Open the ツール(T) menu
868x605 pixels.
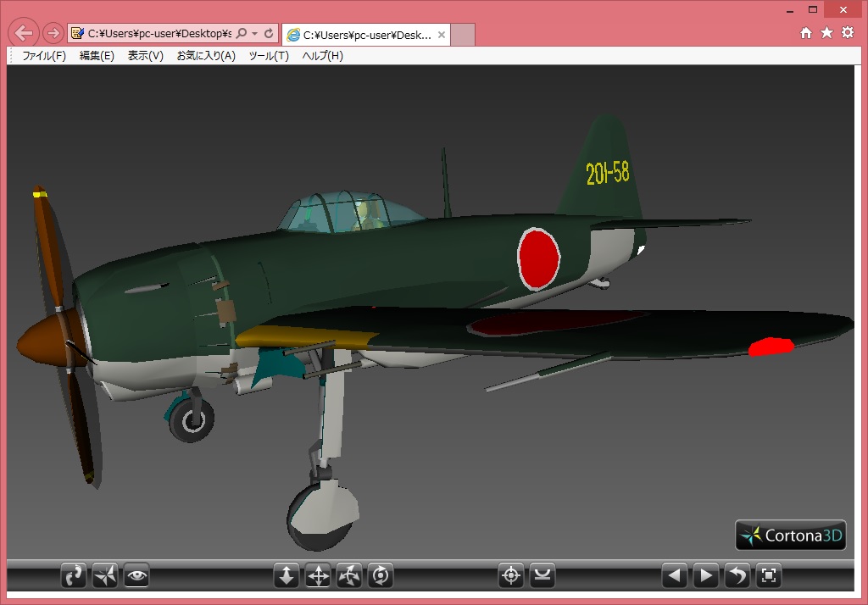[268, 56]
